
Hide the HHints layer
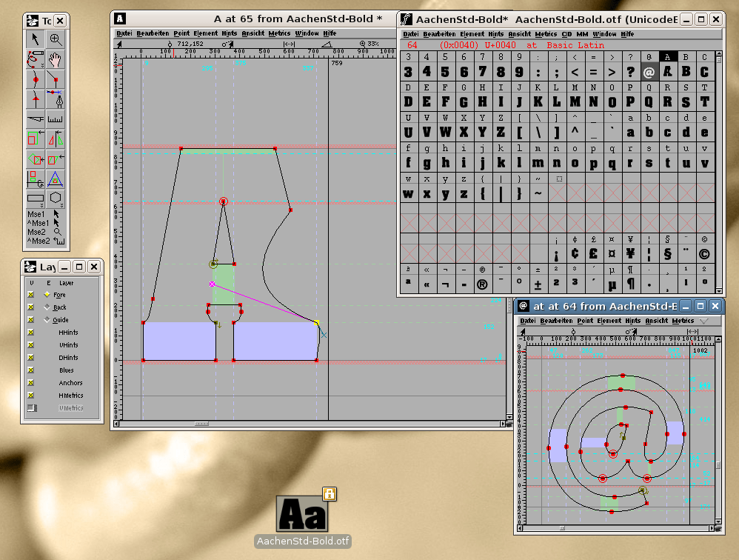click(x=31, y=333)
